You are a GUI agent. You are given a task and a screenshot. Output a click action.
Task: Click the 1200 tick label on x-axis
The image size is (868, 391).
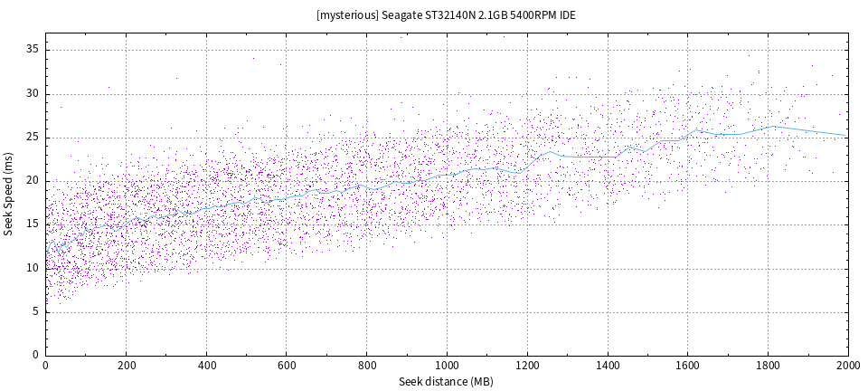tap(527, 365)
